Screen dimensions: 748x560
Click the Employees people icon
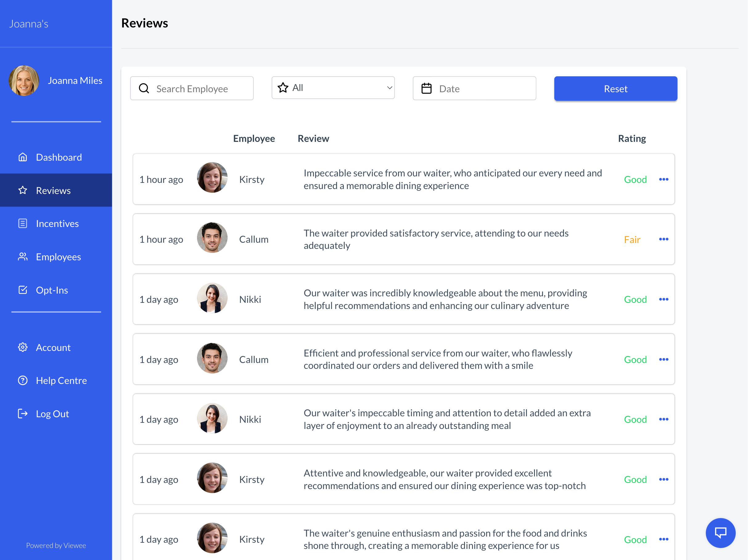point(23,257)
